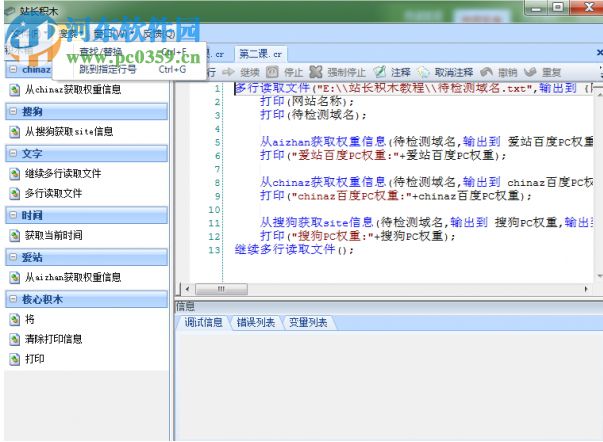Click icon beside 获取当前时间

pyautogui.click(x=15, y=235)
